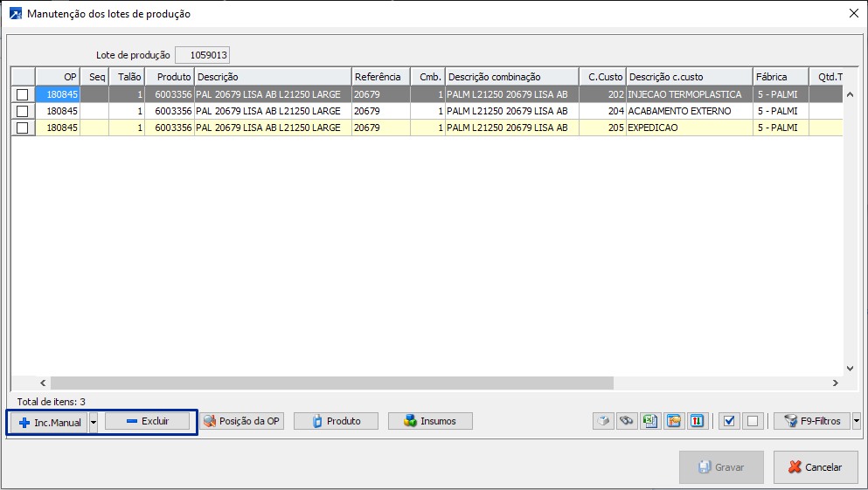Tick checkbox for ACABAMENTO EXTERNO row
The width and height of the screenshot is (868, 490).
point(22,111)
